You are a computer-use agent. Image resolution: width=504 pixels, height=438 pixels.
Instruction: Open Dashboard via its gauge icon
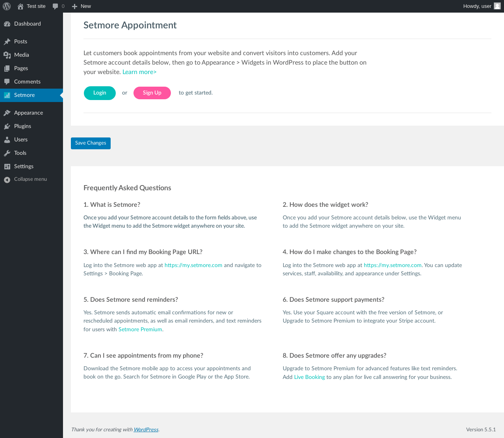(x=7, y=24)
